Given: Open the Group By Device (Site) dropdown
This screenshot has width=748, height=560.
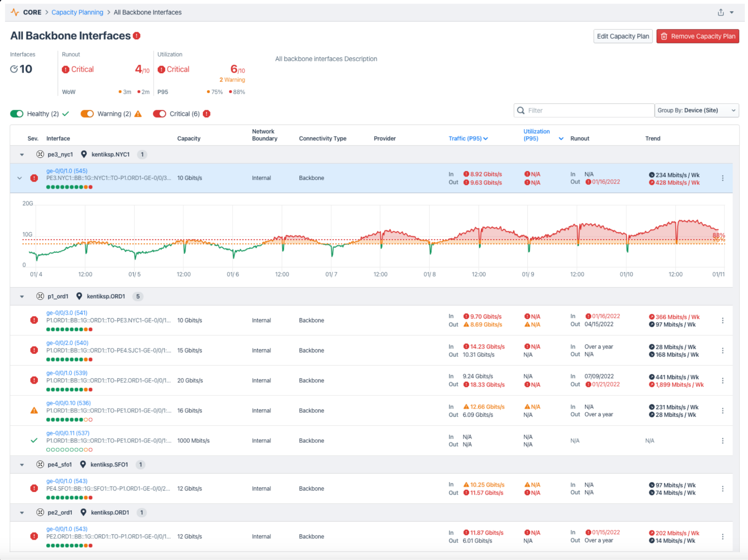Looking at the screenshot, I should pos(696,110).
